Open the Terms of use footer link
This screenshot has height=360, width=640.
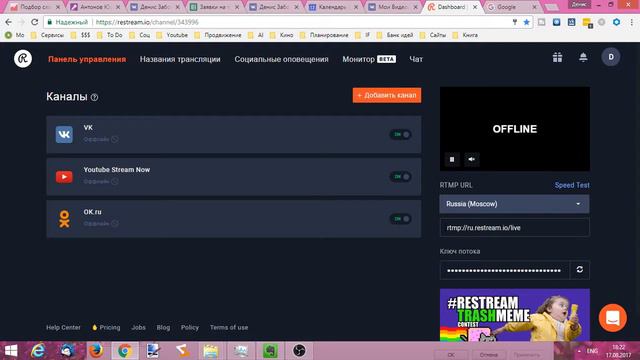pyautogui.click(x=229, y=327)
